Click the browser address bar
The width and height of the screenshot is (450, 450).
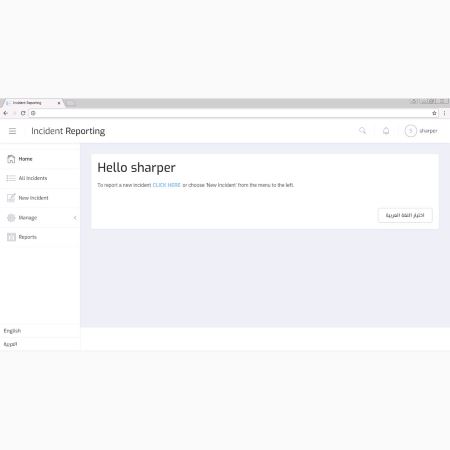pos(233,113)
